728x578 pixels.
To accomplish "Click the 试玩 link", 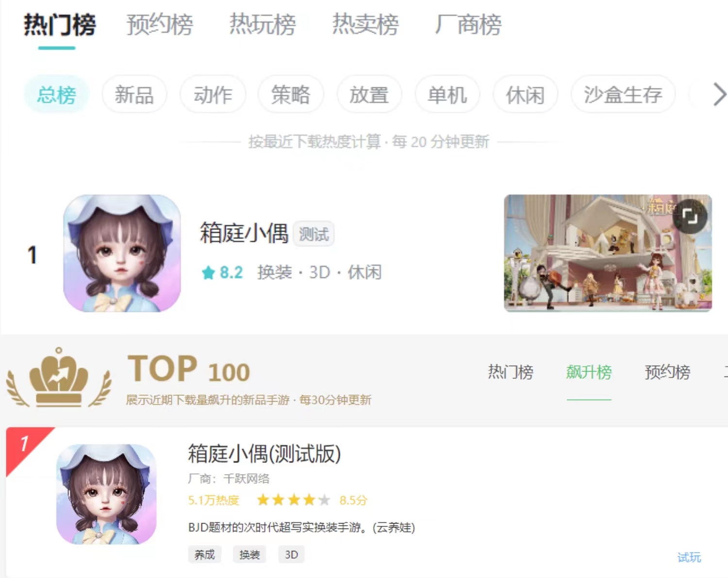I will coord(689,557).
